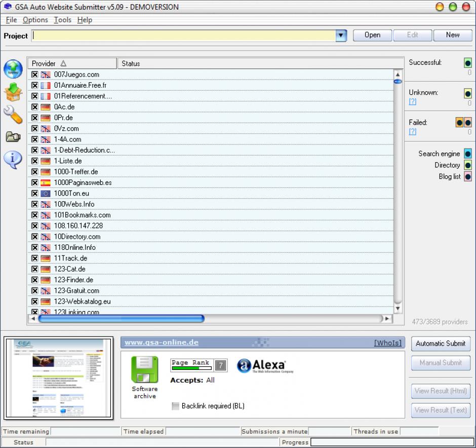Expand the Project dropdown arrow
The image size is (476, 448).
point(341,35)
